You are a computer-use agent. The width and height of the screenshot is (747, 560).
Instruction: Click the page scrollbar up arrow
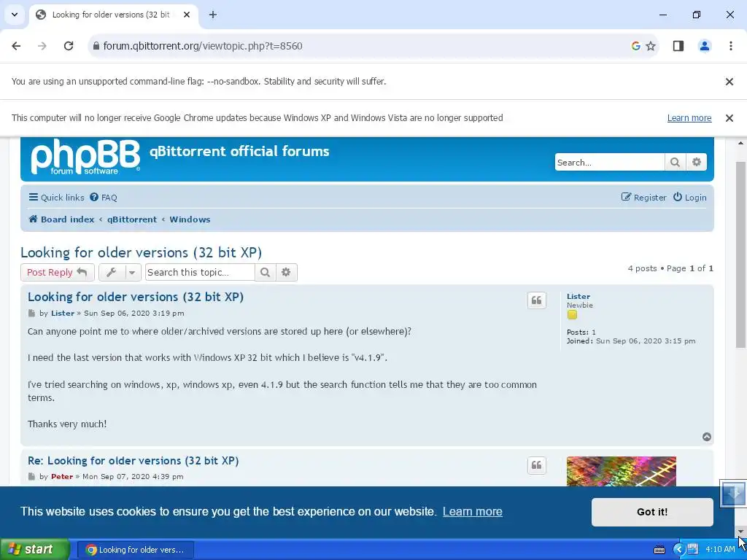click(x=740, y=143)
